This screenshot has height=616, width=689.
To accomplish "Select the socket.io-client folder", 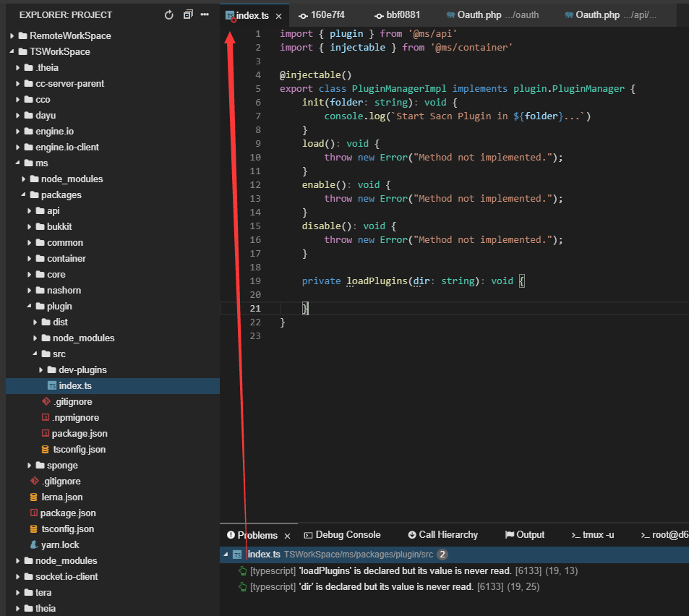I will click(113, 576).
